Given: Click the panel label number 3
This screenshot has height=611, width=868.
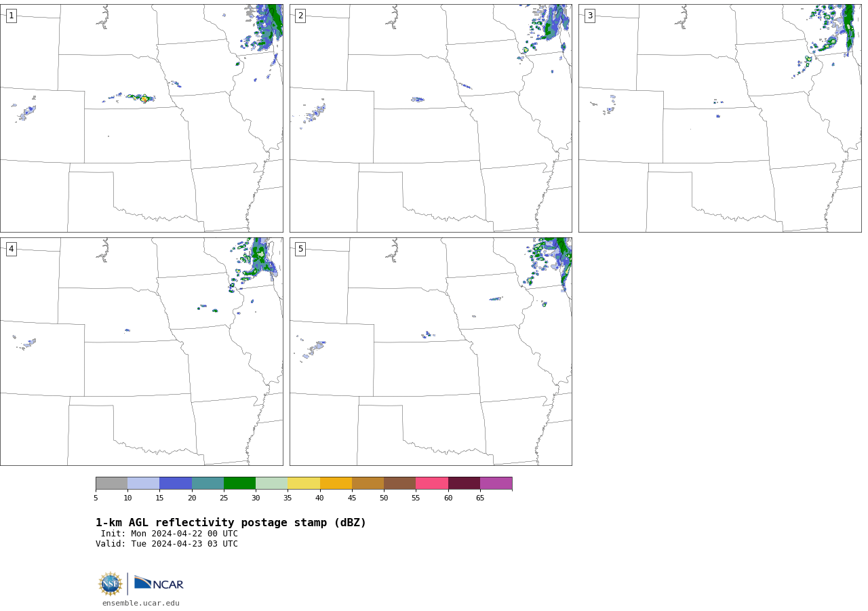Looking at the screenshot, I should (x=589, y=16).
